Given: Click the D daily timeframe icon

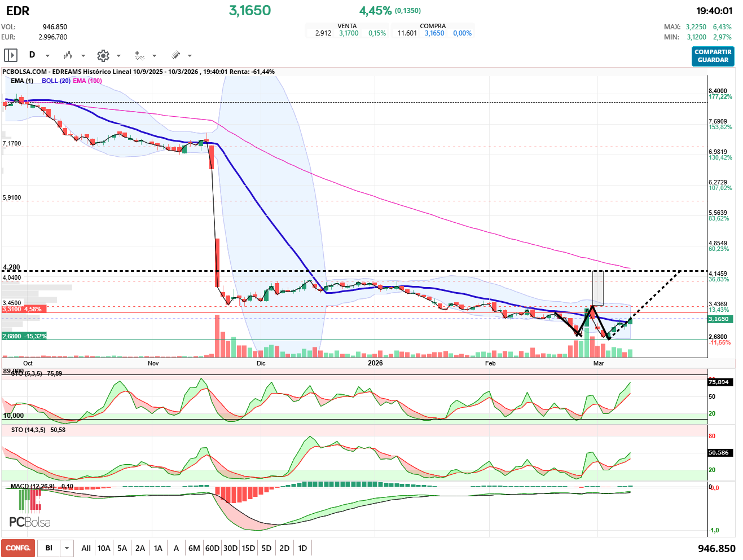Looking at the screenshot, I should (x=32, y=55).
